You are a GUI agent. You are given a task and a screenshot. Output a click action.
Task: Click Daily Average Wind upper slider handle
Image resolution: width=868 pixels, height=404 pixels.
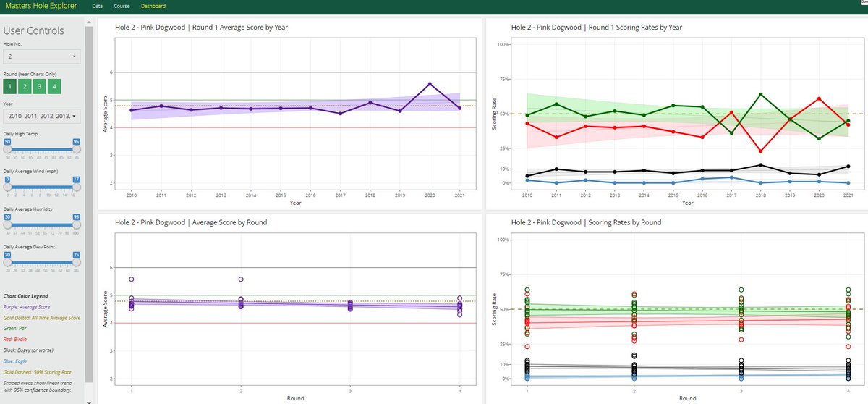76,186
